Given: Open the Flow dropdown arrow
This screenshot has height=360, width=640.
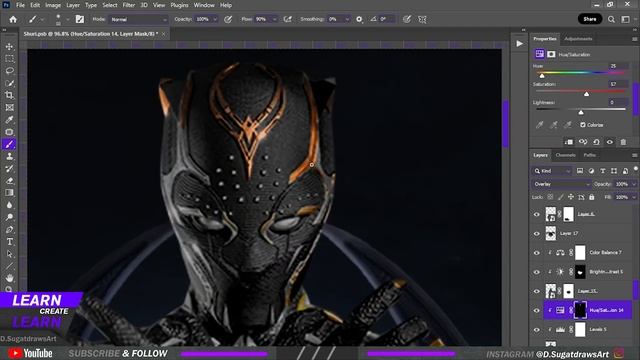Looking at the screenshot, I should pos(274,19).
